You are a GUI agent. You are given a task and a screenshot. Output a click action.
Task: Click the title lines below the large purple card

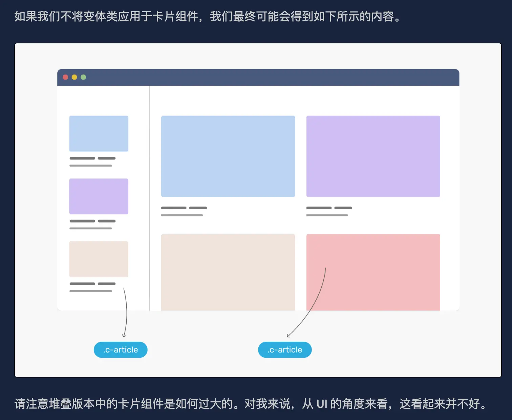(x=329, y=208)
